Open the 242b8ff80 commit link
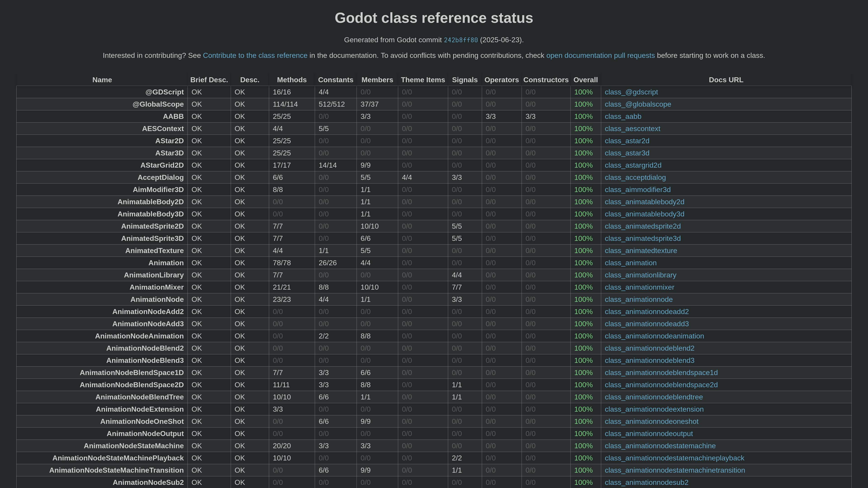The height and width of the screenshot is (488, 868). click(x=461, y=40)
